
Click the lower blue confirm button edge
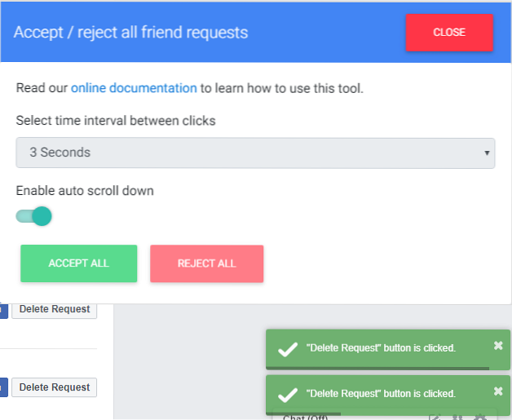point(3,387)
